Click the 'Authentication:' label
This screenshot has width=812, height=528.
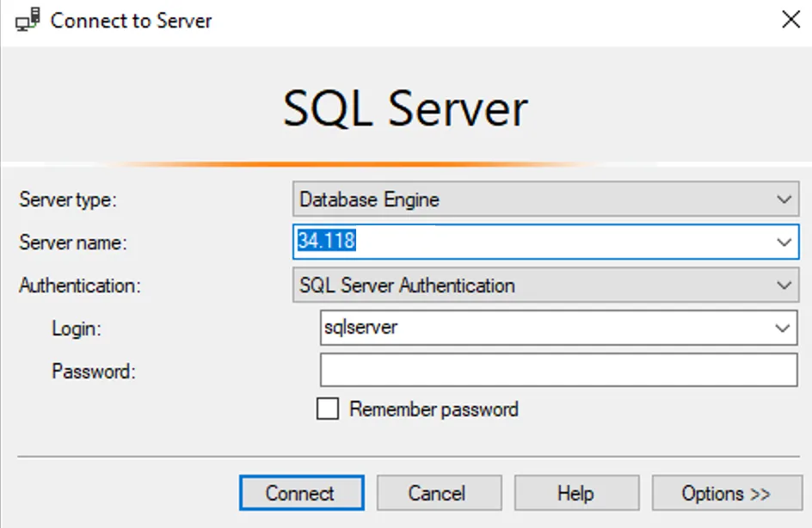pos(80,285)
